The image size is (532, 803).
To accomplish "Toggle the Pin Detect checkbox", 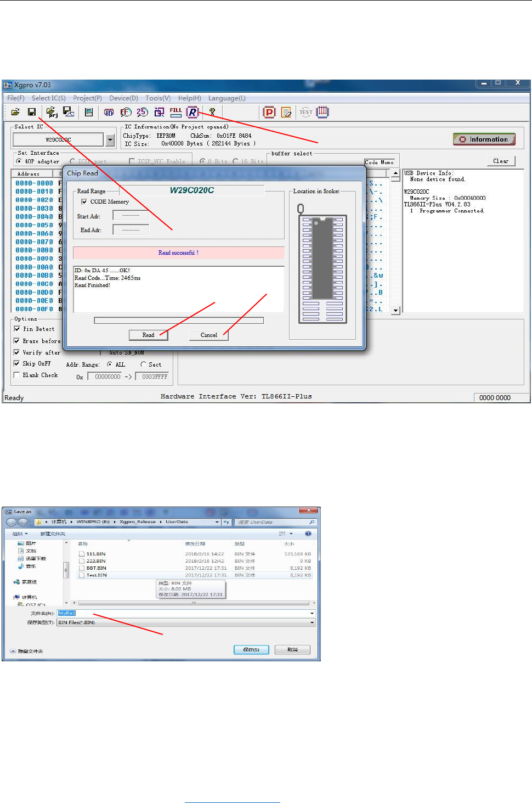I will click(x=17, y=329).
